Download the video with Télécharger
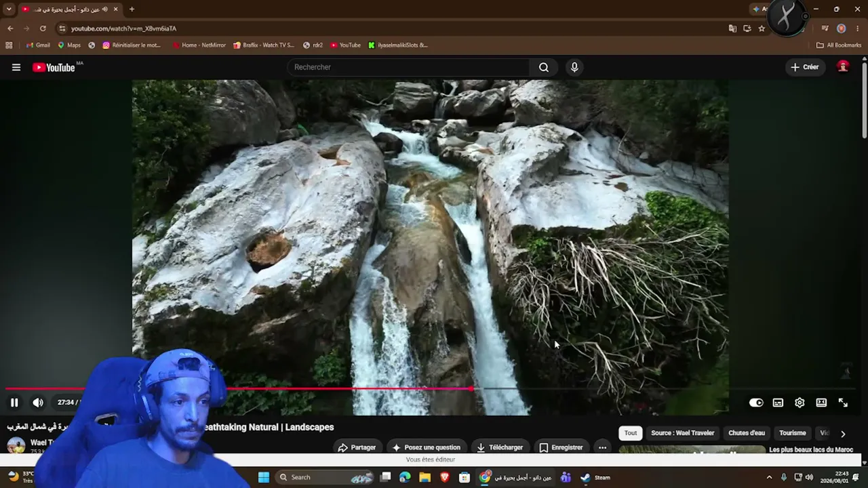This screenshot has height=488, width=868. 499,447
